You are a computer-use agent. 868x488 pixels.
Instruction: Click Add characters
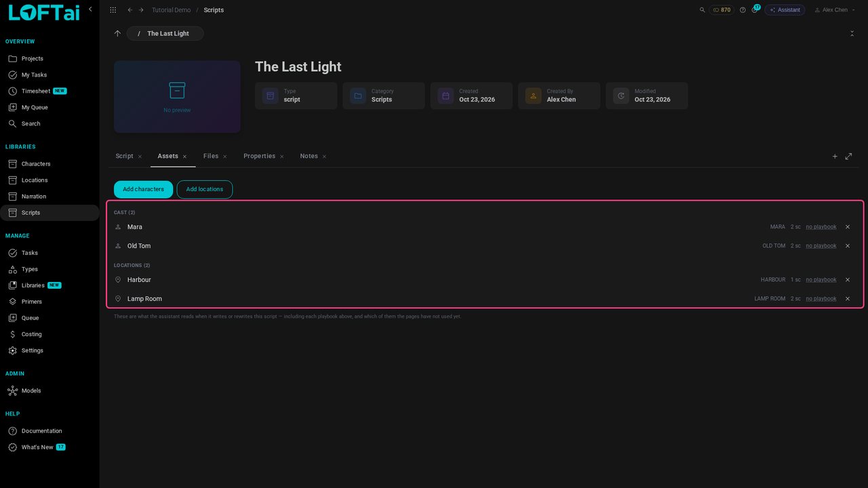pos(143,189)
